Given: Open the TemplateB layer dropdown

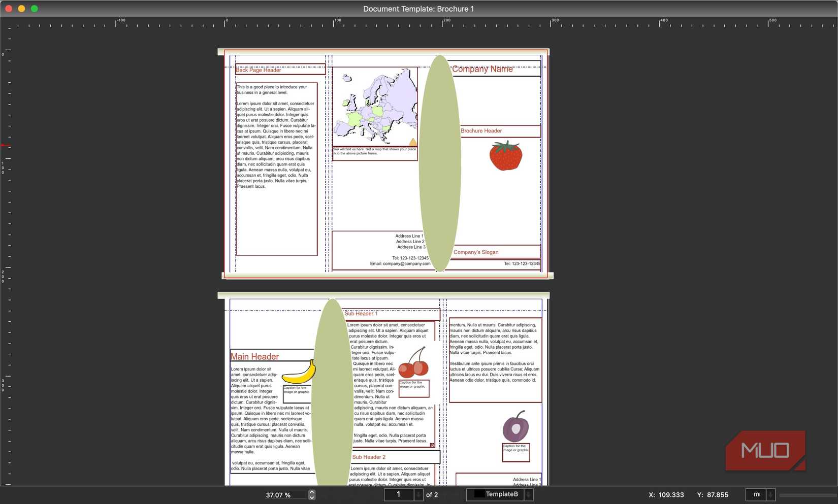Looking at the screenshot, I should [x=528, y=494].
